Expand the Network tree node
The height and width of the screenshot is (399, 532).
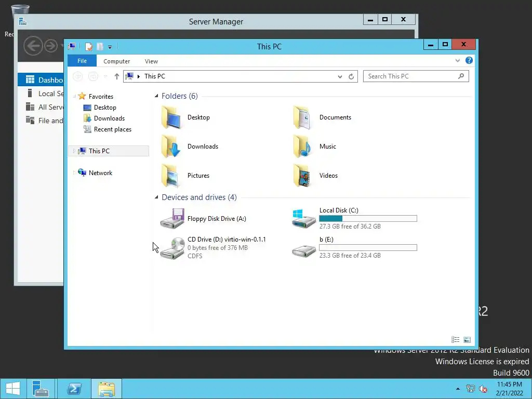coord(74,172)
